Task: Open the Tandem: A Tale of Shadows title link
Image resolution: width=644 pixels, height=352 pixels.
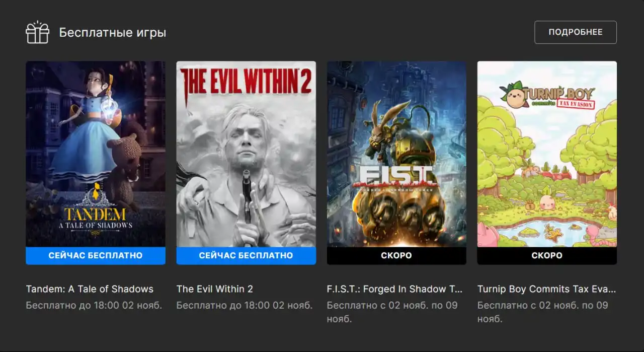Action: click(x=90, y=289)
